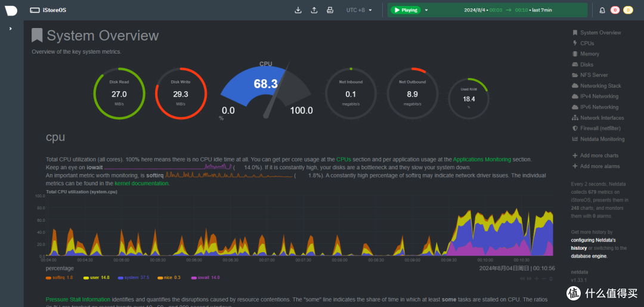
Task: Click the yellow warning alarms badge
Action: click(628, 10)
